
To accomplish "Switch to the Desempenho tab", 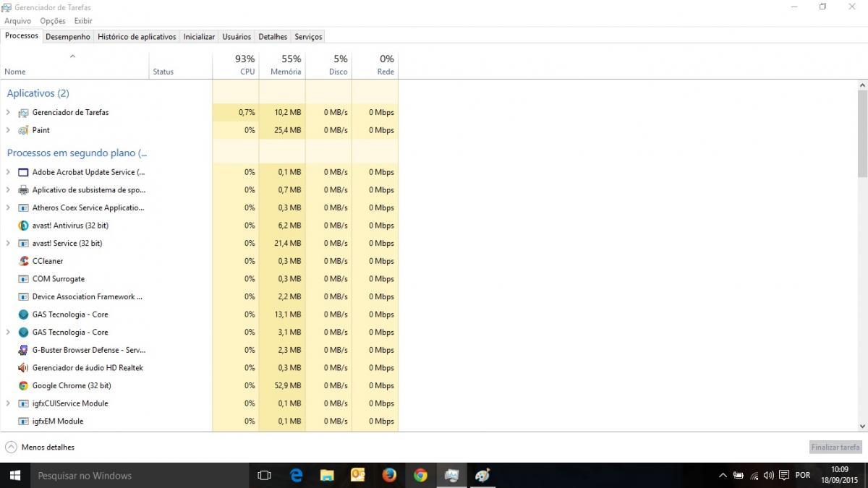I will tap(68, 37).
